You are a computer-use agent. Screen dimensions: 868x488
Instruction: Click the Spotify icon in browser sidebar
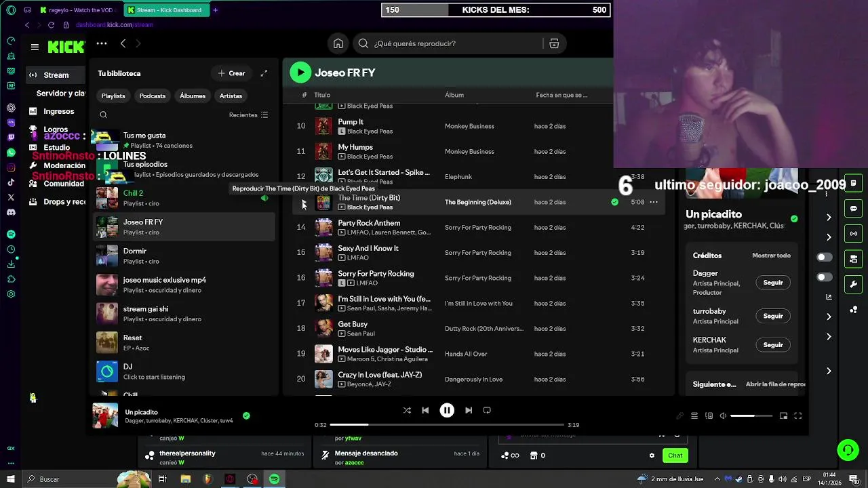click(x=11, y=235)
